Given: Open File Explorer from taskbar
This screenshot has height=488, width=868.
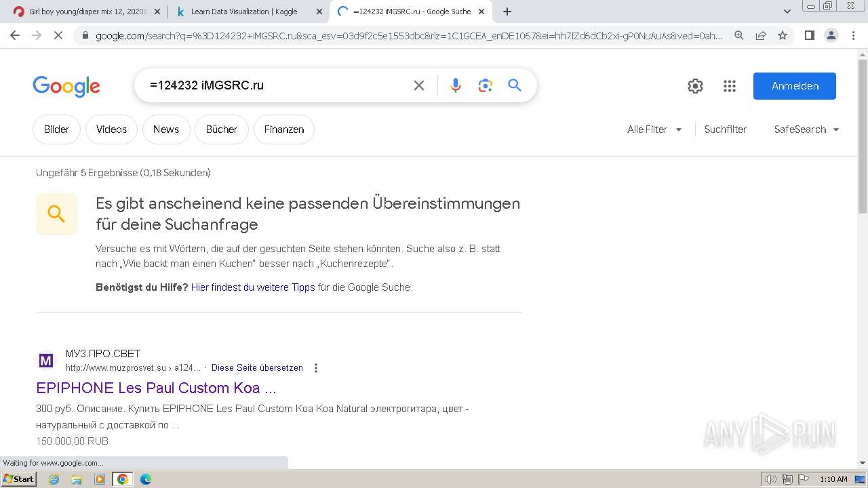Looking at the screenshot, I should pyautogui.click(x=77, y=479).
